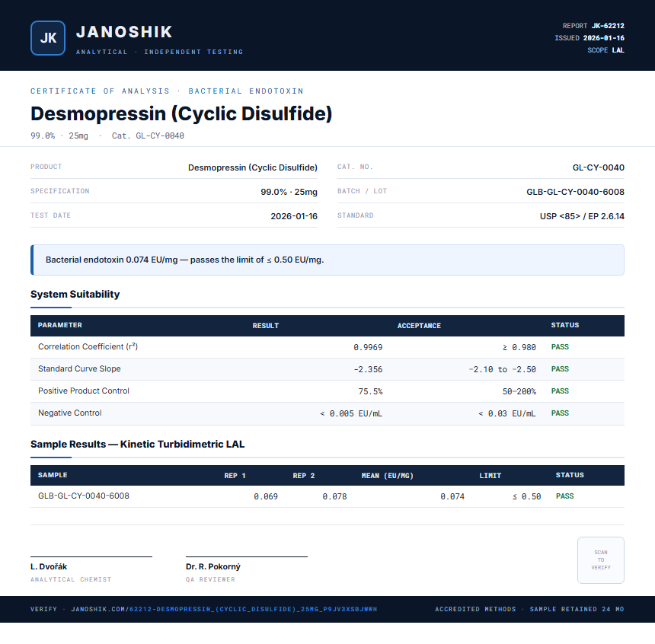Select Negative Control row label
The image size is (655, 644).
[x=70, y=413]
